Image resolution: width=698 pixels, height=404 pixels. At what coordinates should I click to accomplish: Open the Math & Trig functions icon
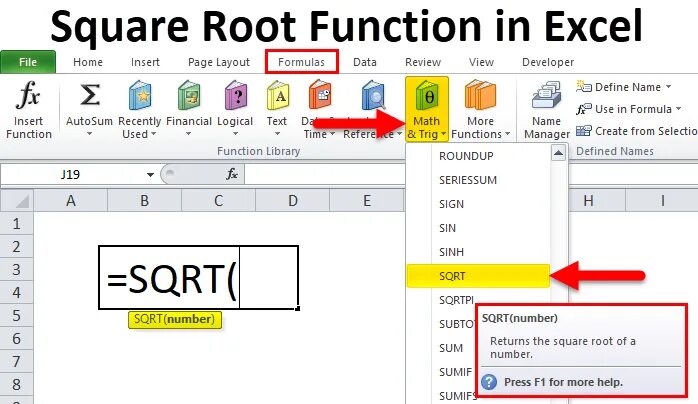tap(426, 95)
